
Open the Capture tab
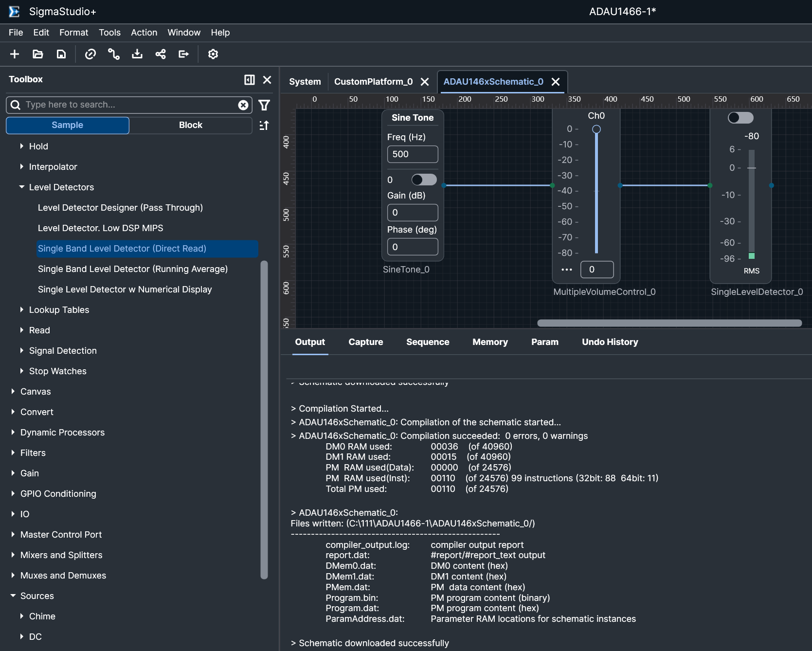point(366,342)
